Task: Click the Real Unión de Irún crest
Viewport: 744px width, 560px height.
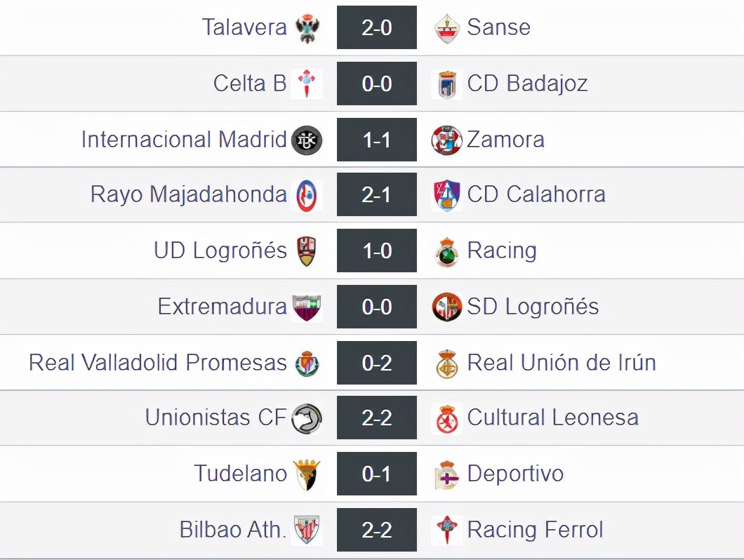Action: 447,363
